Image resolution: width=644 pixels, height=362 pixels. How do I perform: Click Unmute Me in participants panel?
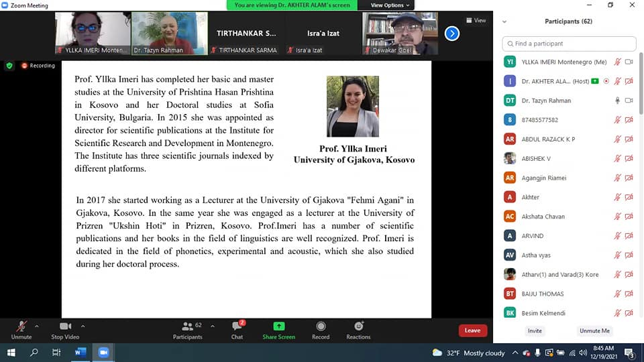(594, 330)
